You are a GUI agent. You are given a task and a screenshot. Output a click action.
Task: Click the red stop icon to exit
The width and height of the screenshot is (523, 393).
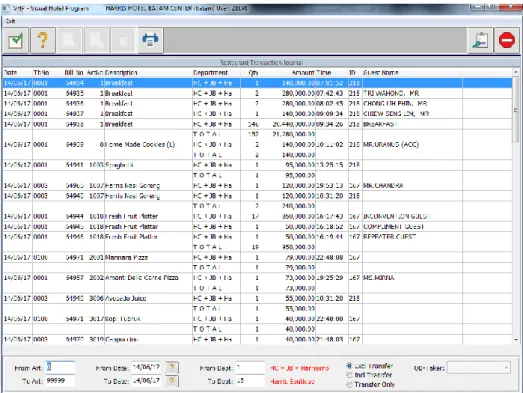point(507,41)
